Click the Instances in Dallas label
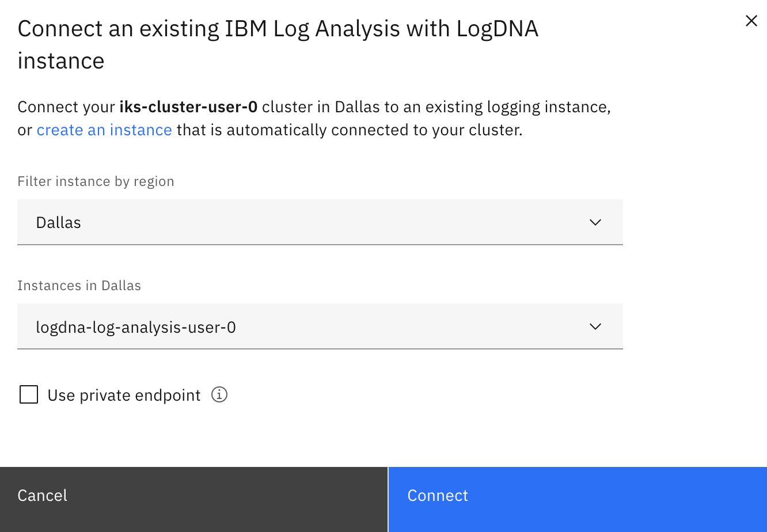 point(79,286)
